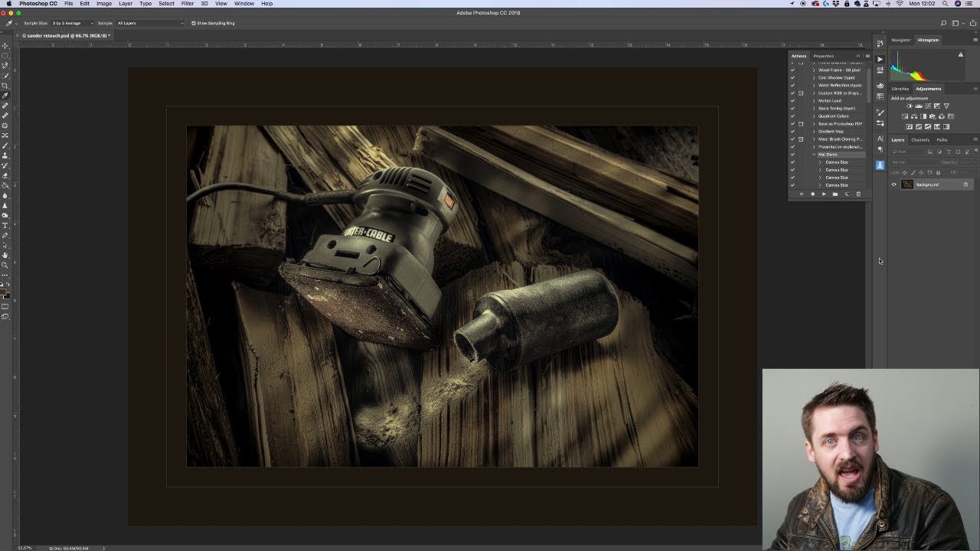Click the Stop button in Actions panel
This screenshot has width=980, height=551.
[x=802, y=194]
